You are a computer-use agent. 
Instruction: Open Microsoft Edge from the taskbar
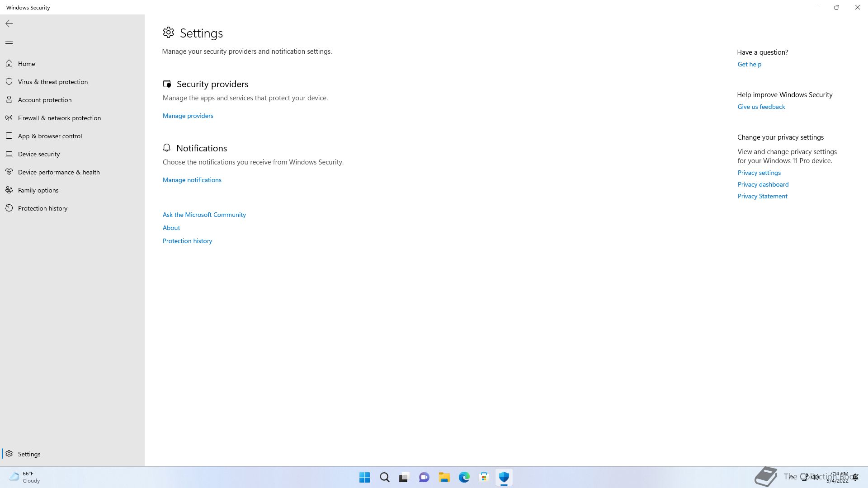point(464,477)
